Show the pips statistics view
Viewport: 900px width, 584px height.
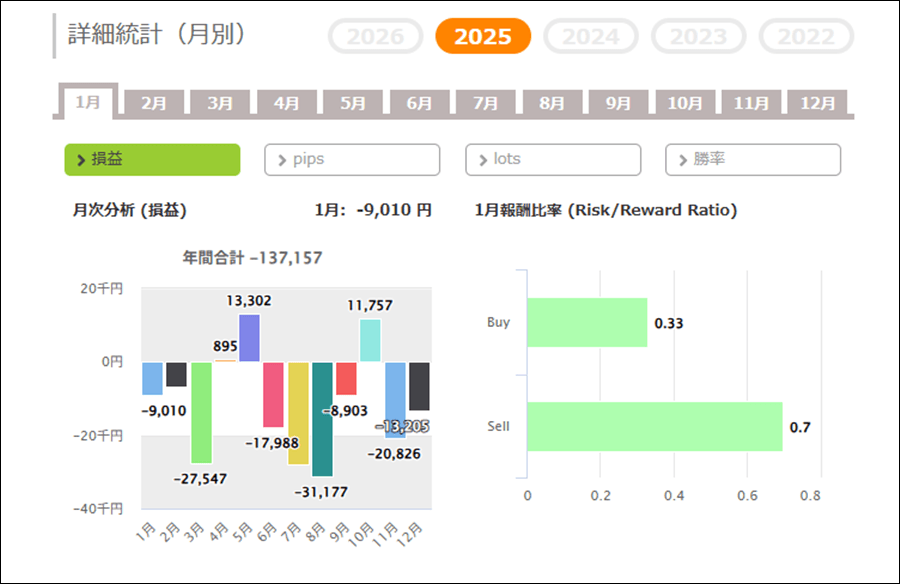pos(352,160)
